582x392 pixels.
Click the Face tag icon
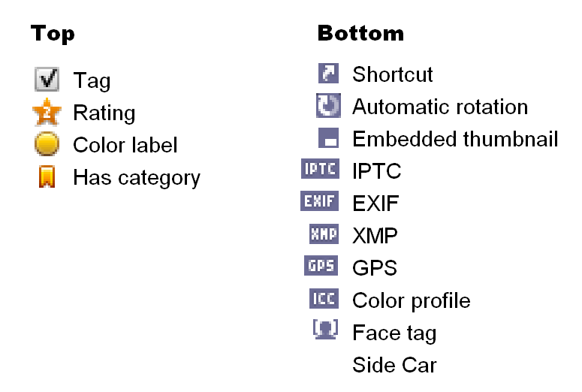(325, 330)
